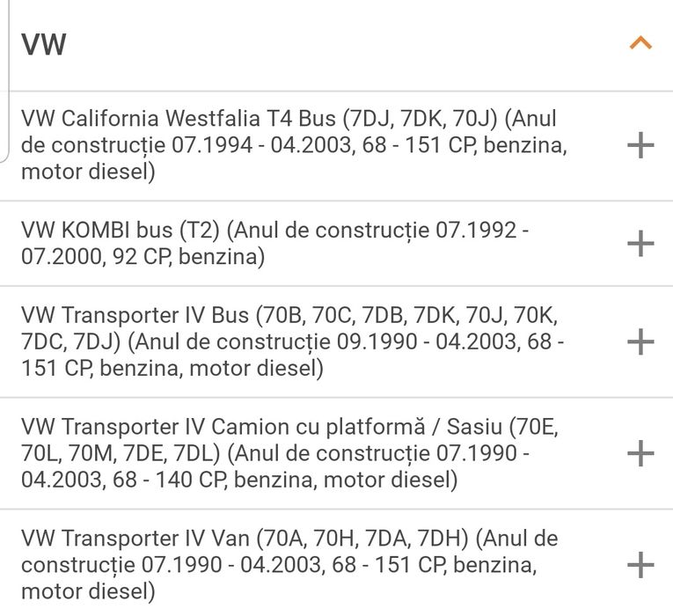The image size is (673, 616).
Task: Click the (7DJ, 7DK, 70J) model codes
Action: coord(421,119)
